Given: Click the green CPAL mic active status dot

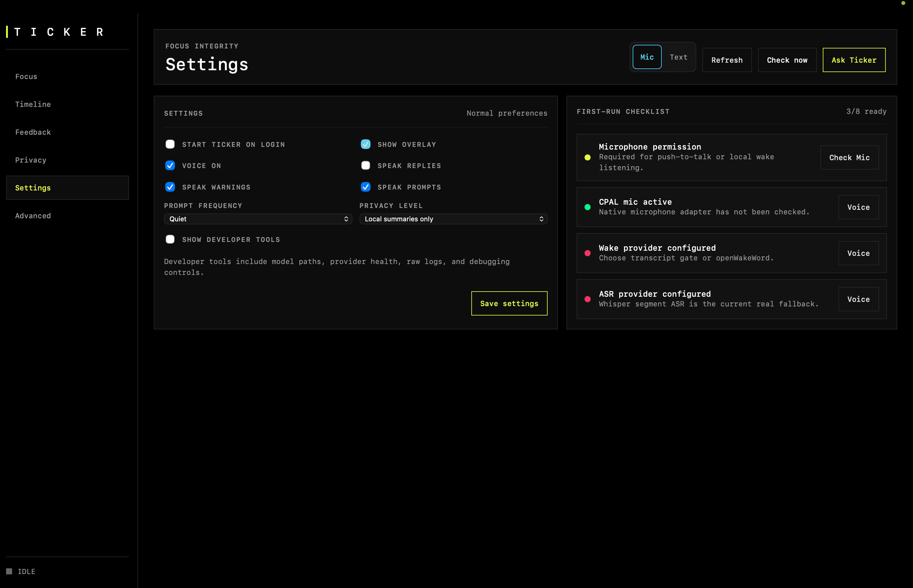Looking at the screenshot, I should [587, 207].
